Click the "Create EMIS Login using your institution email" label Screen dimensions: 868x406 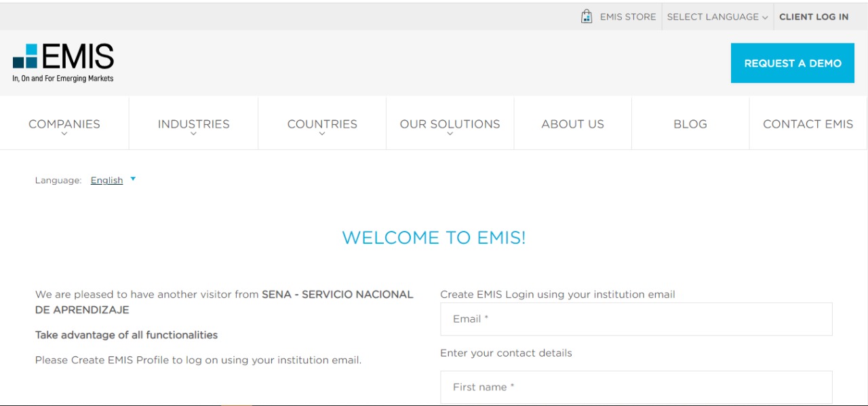click(557, 295)
